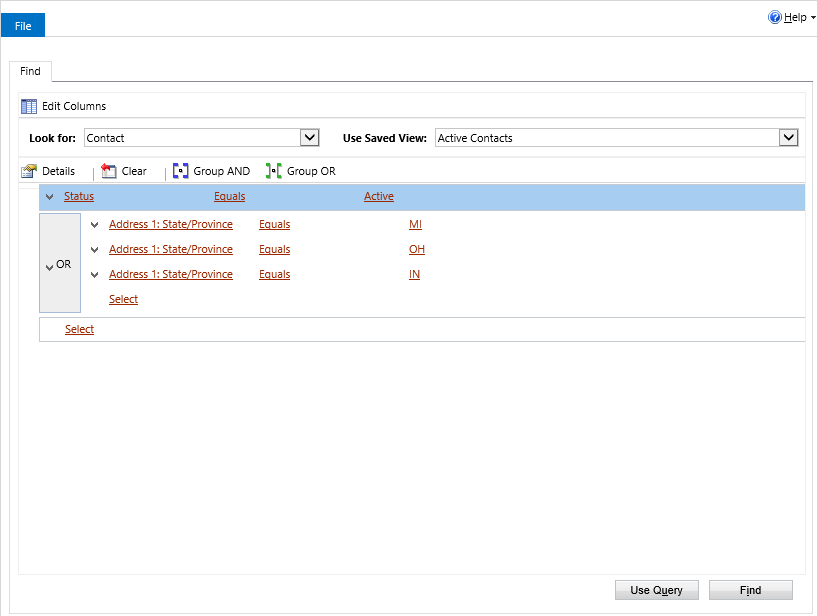Open the Use Saved View dropdown arrow
Screen dimensions: 817x616
point(789,138)
